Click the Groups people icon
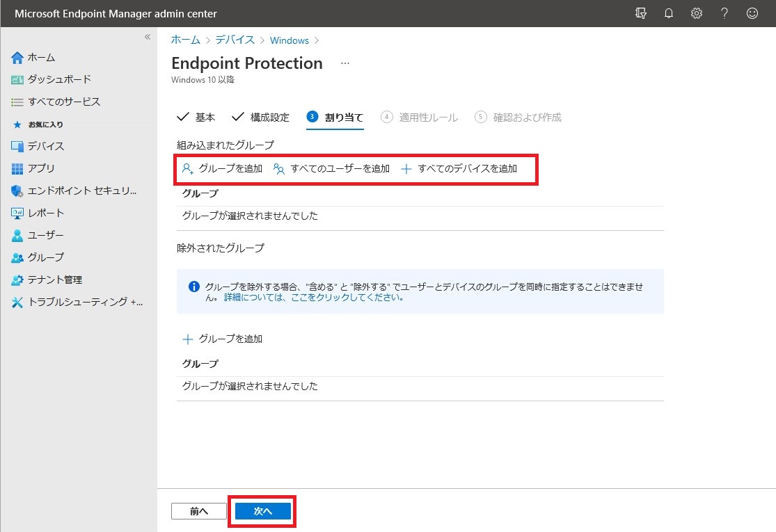Screen dimensions: 776x532 tap(17, 257)
